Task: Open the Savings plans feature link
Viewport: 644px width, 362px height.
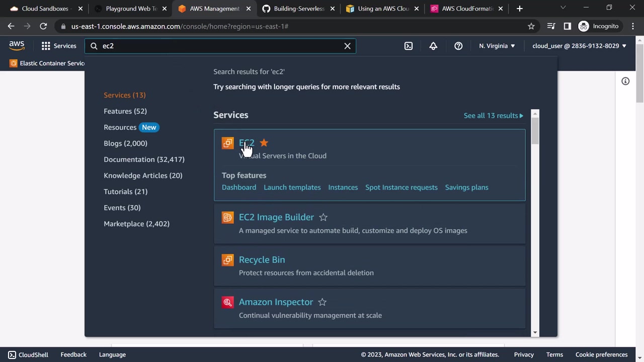Action: point(467,187)
